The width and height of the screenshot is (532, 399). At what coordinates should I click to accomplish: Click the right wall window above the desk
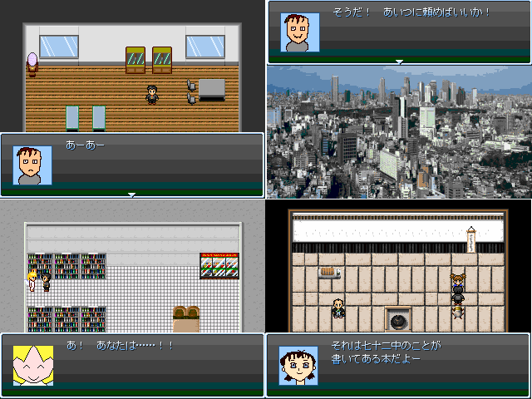(205, 47)
